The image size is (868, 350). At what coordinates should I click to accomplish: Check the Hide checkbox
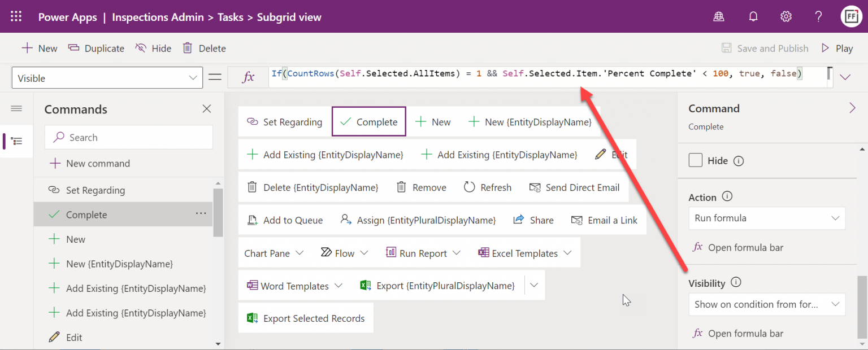pos(696,160)
